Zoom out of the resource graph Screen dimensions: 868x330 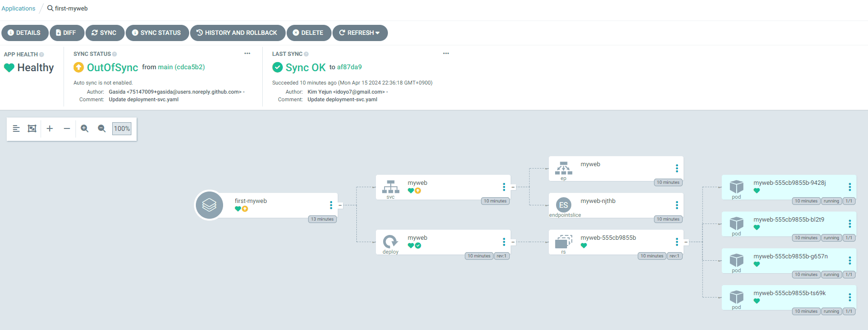[x=102, y=128]
